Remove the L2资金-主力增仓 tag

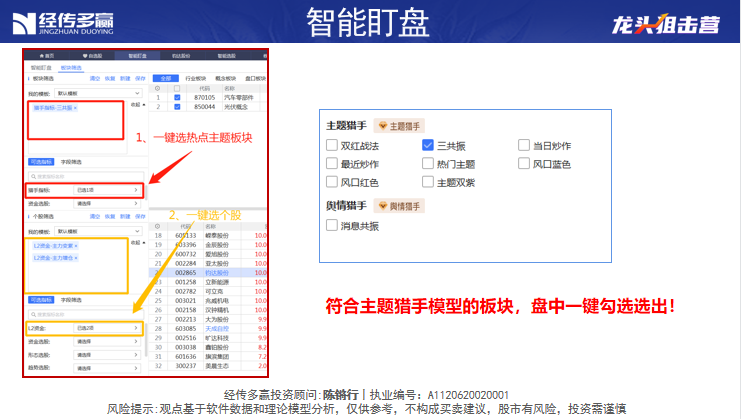tap(76, 258)
